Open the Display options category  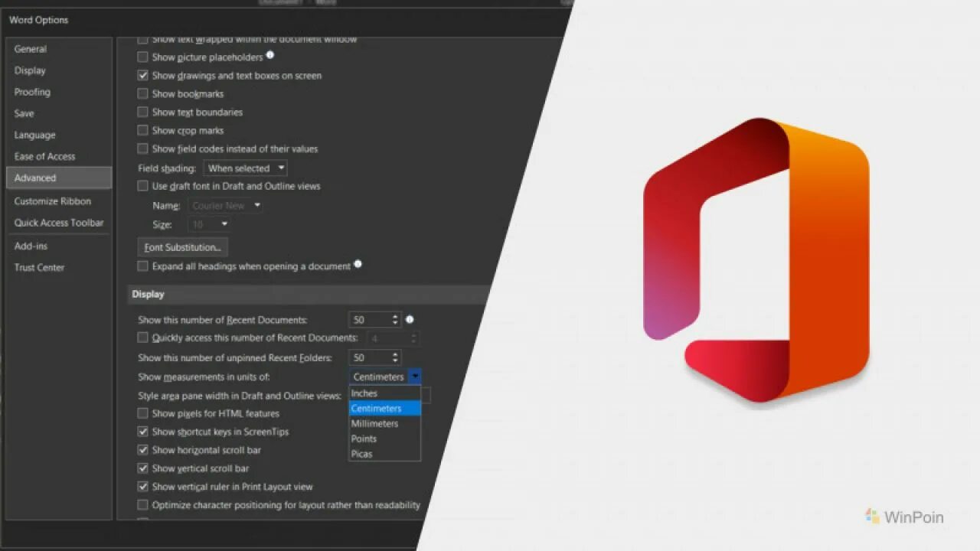point(30,70)
